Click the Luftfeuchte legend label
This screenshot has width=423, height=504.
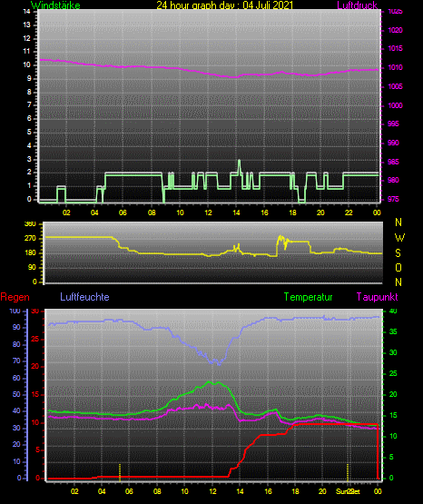click(x=84, y=297)
